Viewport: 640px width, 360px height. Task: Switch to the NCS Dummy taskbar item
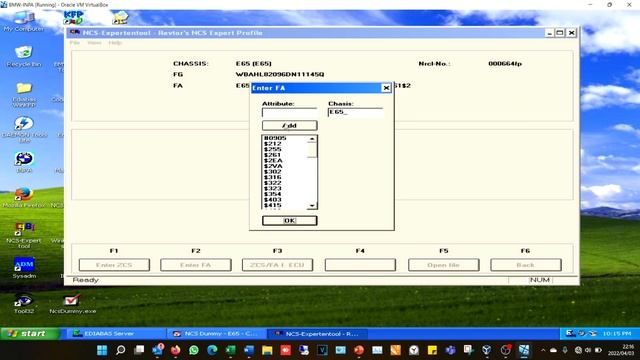tap(216, 333)
